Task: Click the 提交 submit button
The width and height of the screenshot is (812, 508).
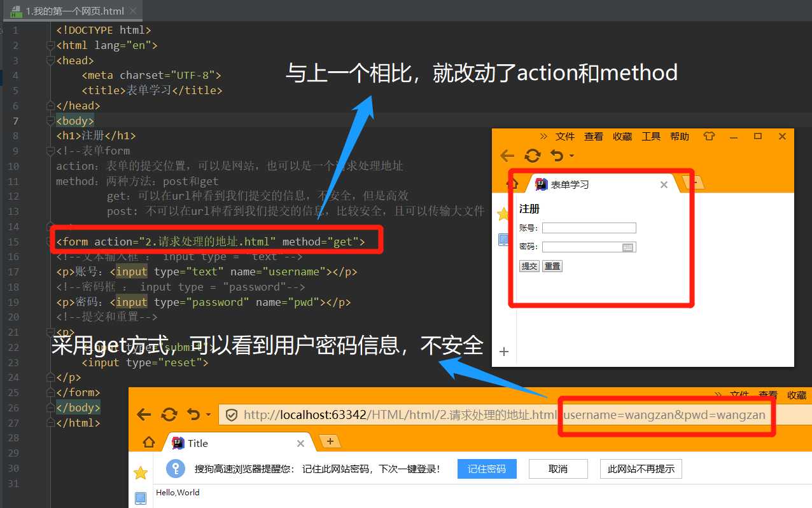Action: coord(529,266)
